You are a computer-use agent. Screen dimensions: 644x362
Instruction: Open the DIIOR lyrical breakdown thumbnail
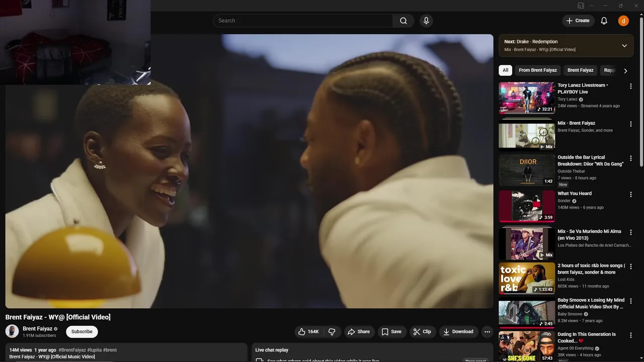pos(527,170)
